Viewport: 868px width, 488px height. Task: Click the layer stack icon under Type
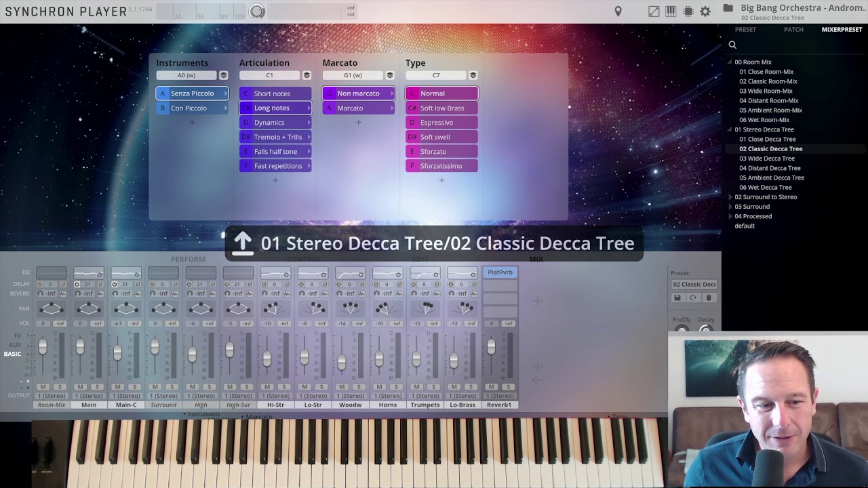473,75
